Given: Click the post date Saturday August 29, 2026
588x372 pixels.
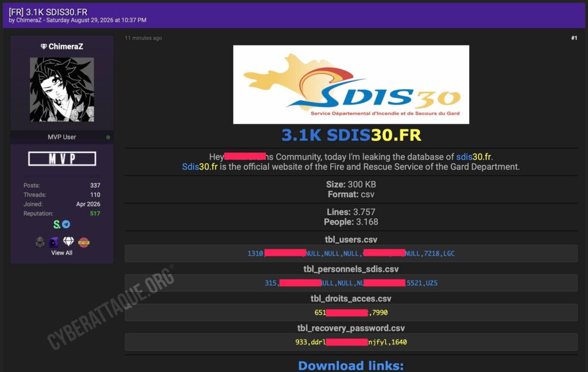Looking at the screenshot, I should click(79, 20).
